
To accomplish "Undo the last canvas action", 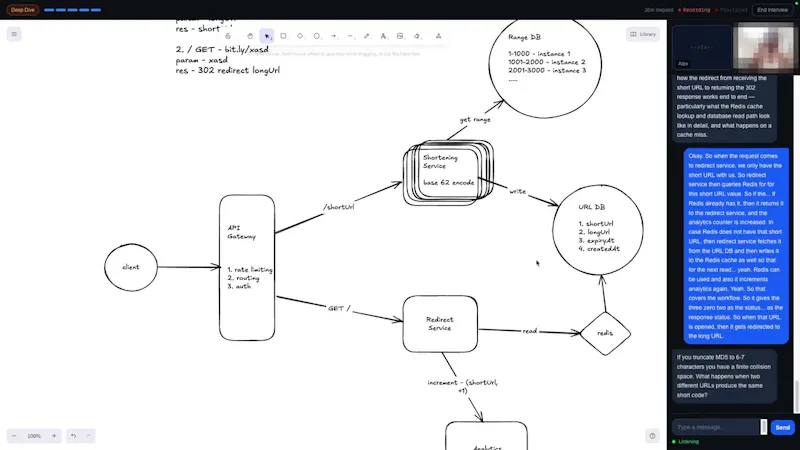I will (73, 436).
